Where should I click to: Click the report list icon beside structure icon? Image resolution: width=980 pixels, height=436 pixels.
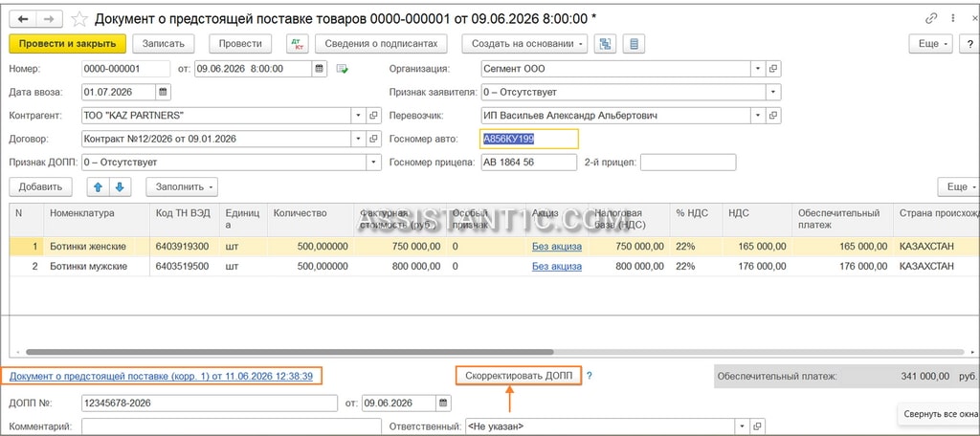click(635, 44)
